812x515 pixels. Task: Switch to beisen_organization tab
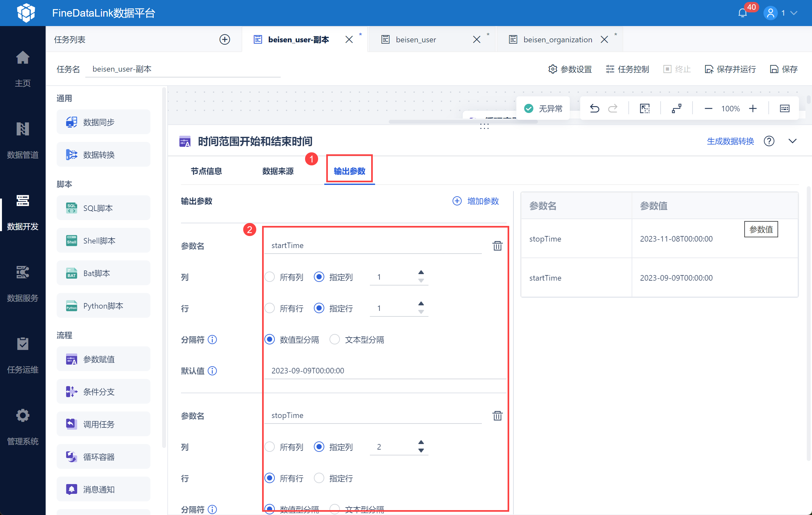click(x=557, y=39)
